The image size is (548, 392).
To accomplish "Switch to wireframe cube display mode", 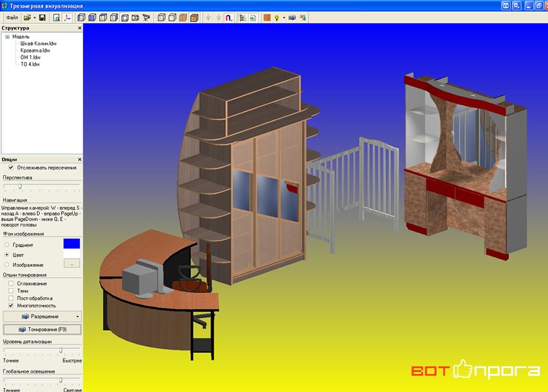I will point(161,17).
